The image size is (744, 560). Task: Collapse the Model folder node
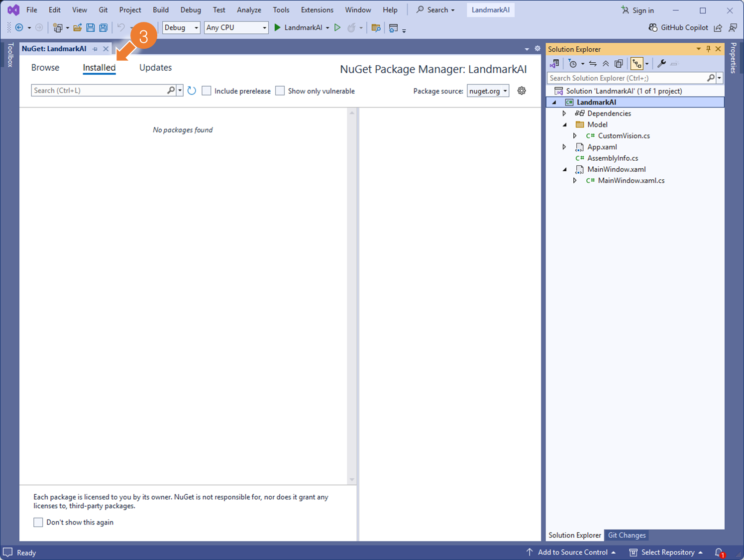tap(564, 125)
